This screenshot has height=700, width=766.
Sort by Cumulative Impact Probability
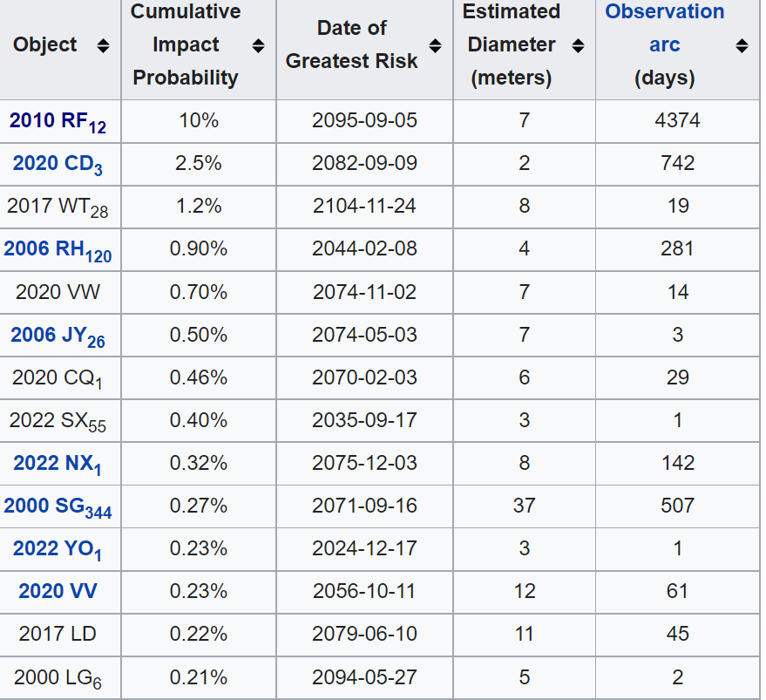tap(259, 44)
